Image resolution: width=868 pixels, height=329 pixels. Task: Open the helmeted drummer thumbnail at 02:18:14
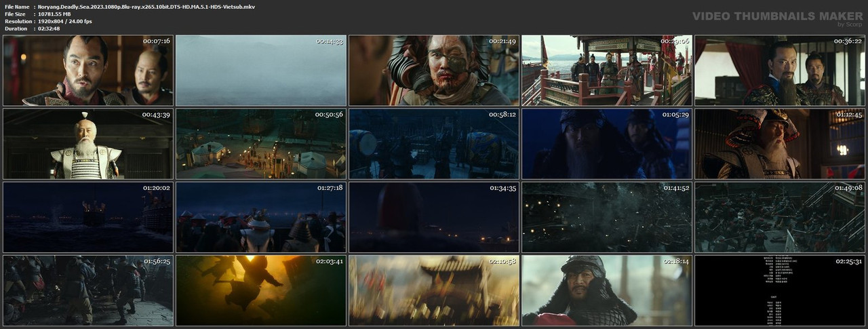[x=607, y=290]
